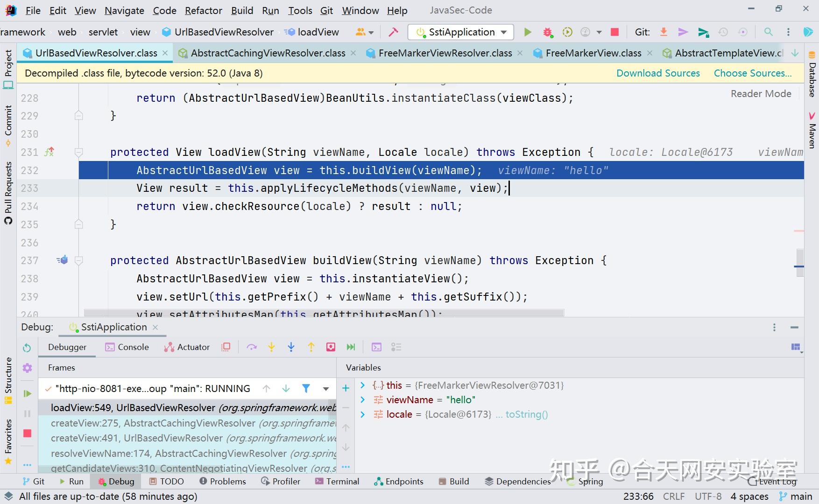Open the Refactor menu
The image size is (819, 504).
click(203, 10)
